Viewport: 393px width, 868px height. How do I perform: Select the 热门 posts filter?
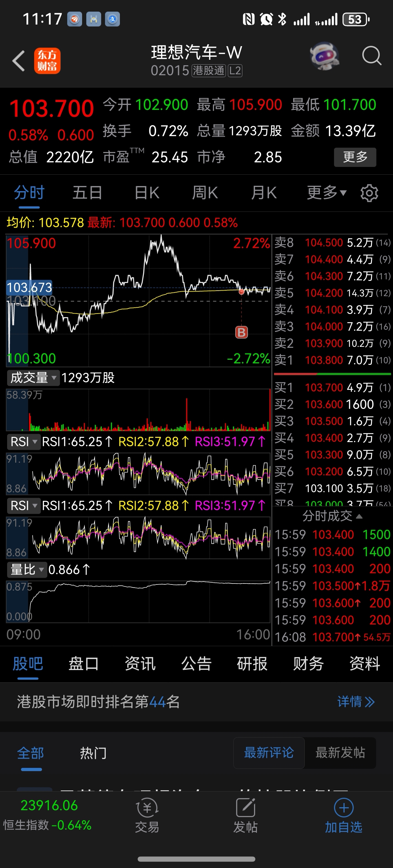pyautogui.click(x=93, y=753)
